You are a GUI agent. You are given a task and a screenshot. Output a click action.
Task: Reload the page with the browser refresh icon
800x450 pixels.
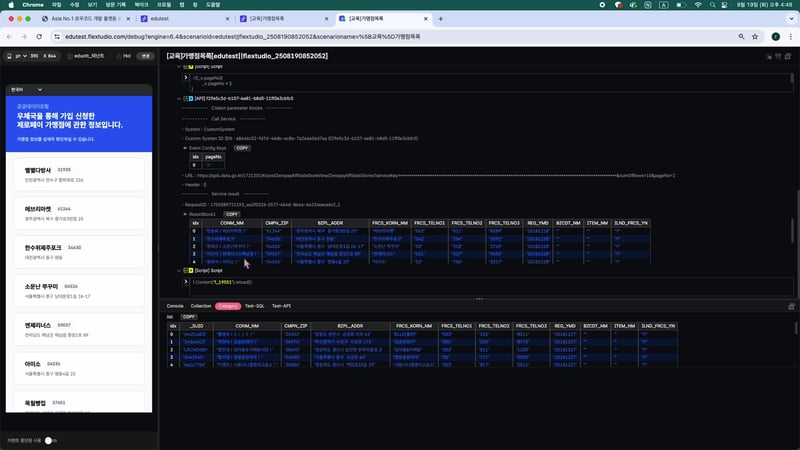[x=41, y=36]
